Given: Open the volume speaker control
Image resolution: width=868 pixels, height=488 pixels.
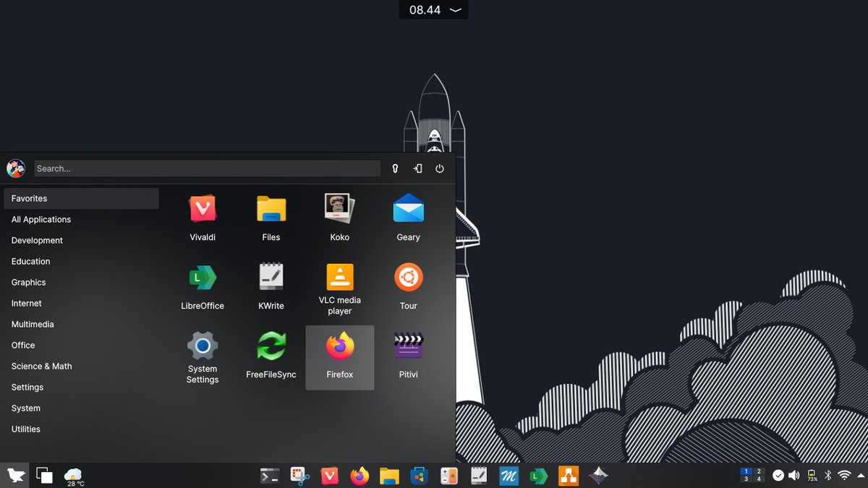Looking at the screenshot, I should point(794,475).
